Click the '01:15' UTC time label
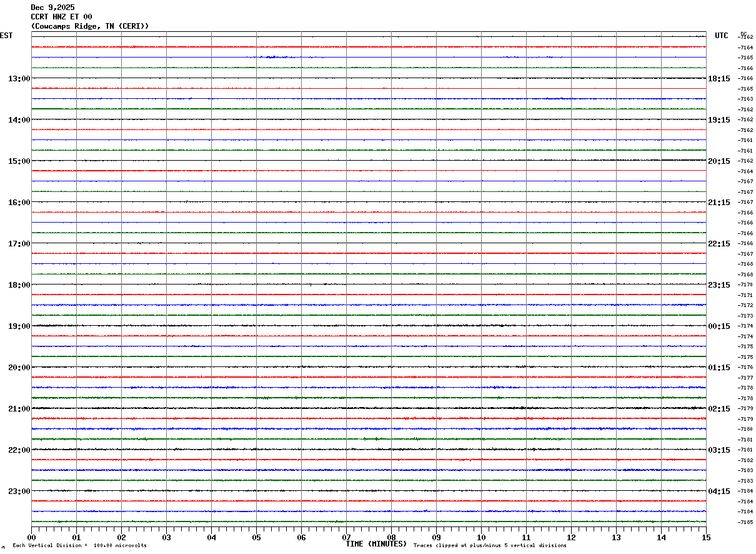 [x=719, y=368]
